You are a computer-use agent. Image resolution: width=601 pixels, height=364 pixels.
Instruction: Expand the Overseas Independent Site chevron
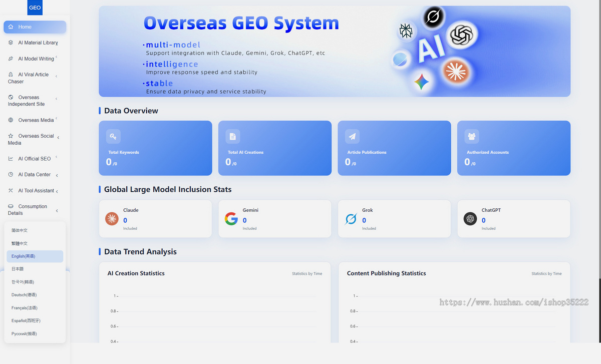56,99
